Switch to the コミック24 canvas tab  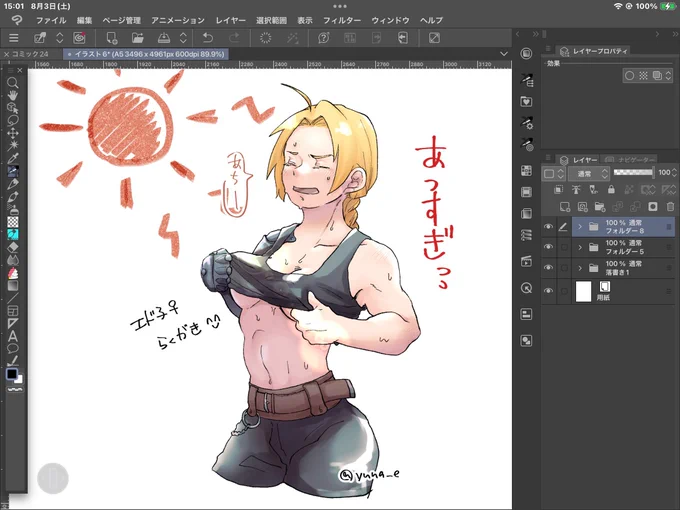[30, 54]
